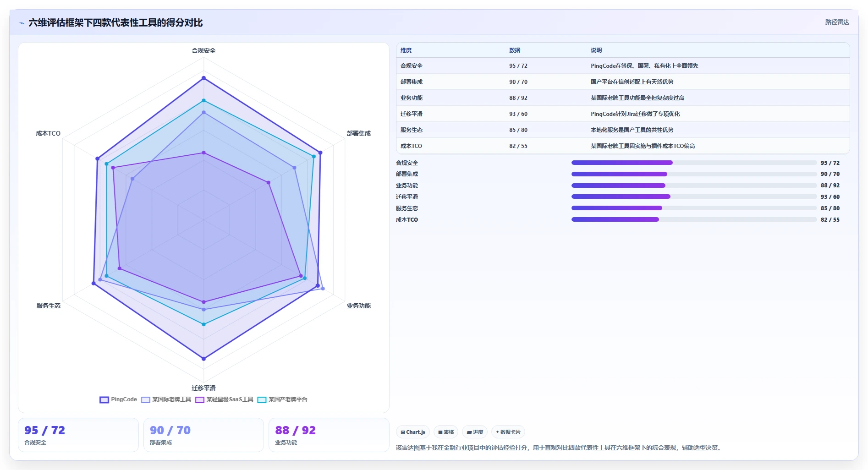Open the 90 / 70 部署集成 data card

203,435
